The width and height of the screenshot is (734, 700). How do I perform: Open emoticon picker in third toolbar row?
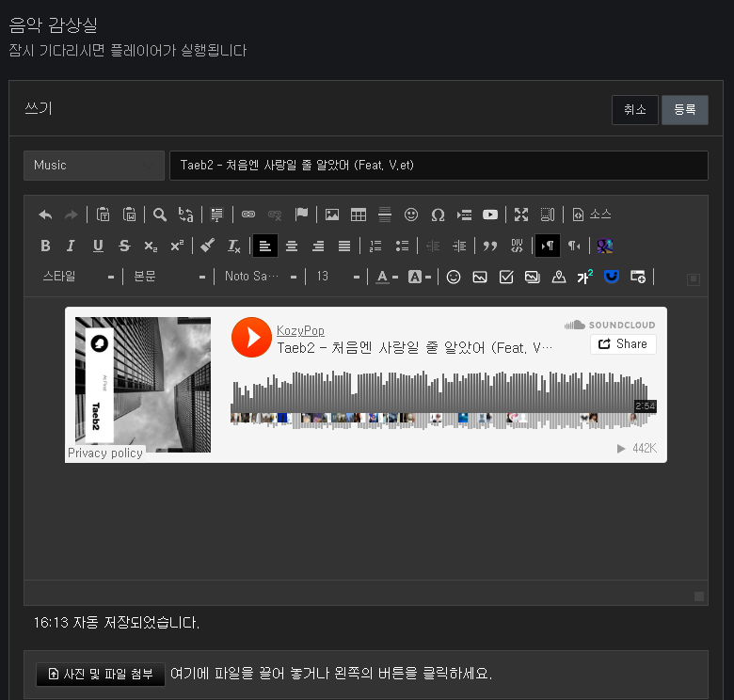click(454, 277)
